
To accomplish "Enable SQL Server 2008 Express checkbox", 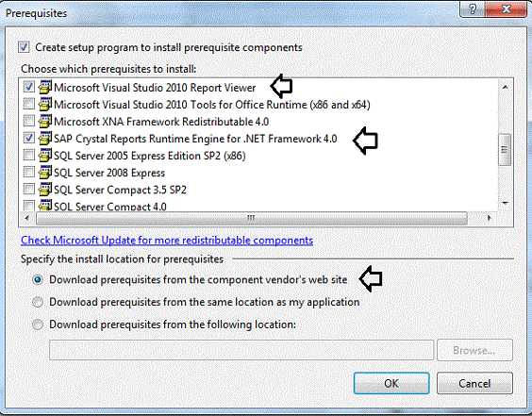I will click(29, 172).
